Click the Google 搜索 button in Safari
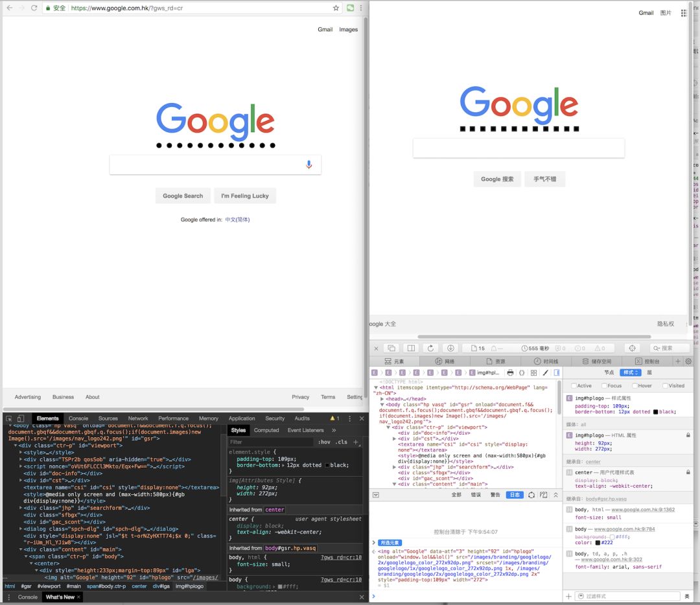This screenshot has width=700, height=605. point(497,179)
